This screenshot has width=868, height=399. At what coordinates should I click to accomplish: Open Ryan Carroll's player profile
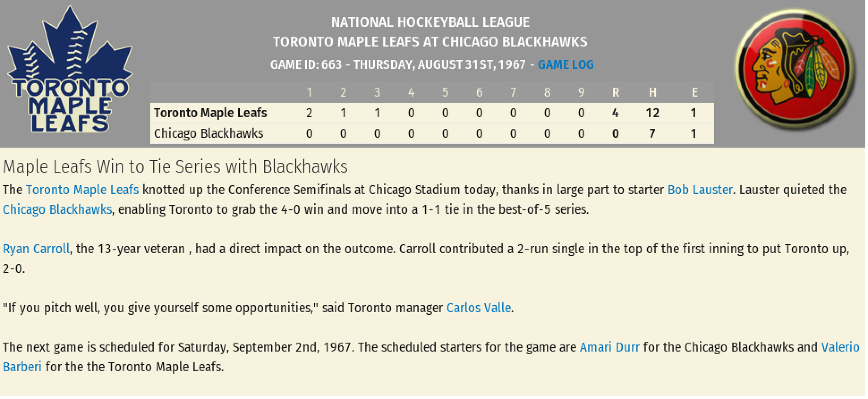[x=36, y=249]
